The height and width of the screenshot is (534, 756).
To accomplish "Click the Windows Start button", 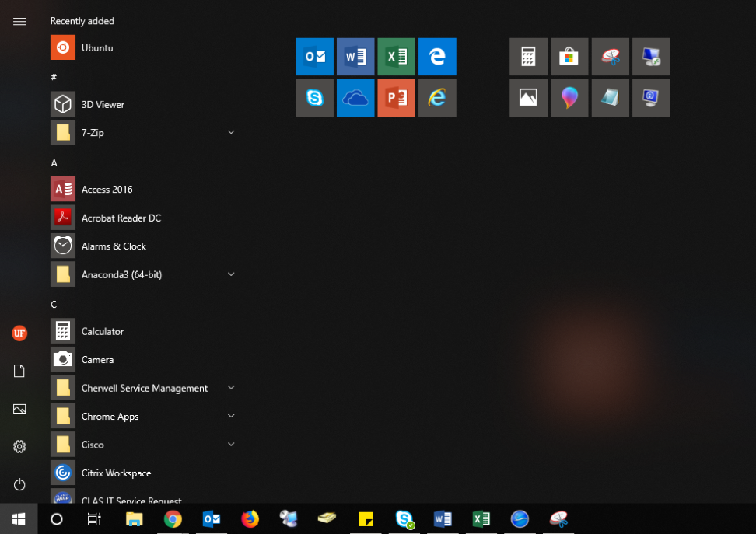I will (19, 519).
